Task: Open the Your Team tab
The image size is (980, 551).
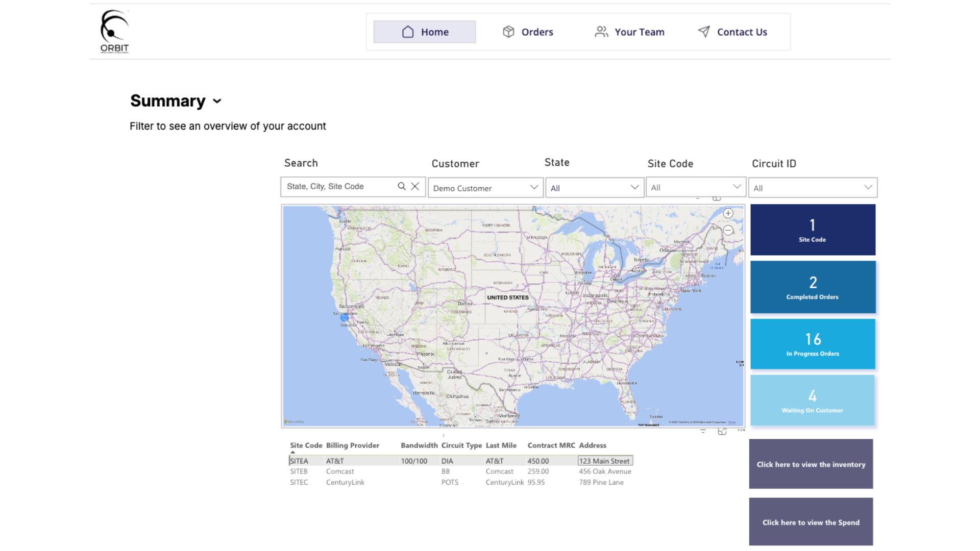Action: coord(629,32)
